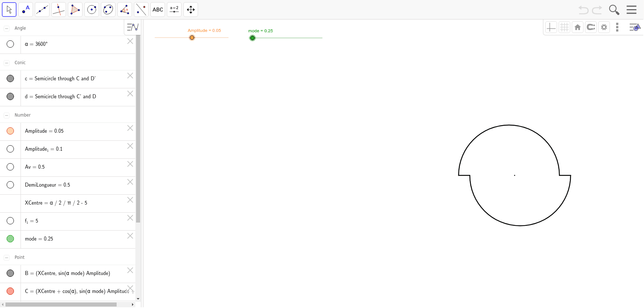This screenshot has height=308, width=644.
Task: Redo the last action
Action: coord(597,10)
